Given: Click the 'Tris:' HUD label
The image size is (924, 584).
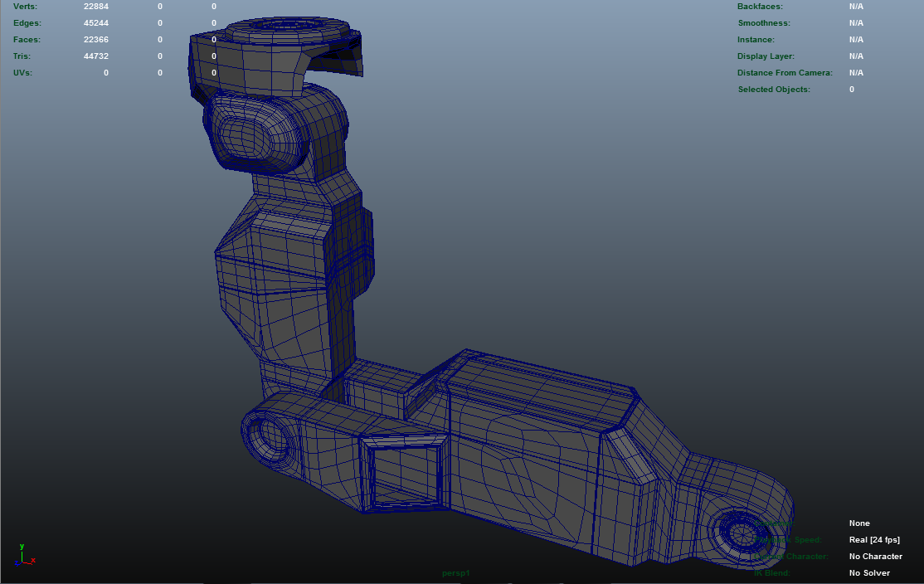Looking at the screenshot, I should tap(22, 56).
